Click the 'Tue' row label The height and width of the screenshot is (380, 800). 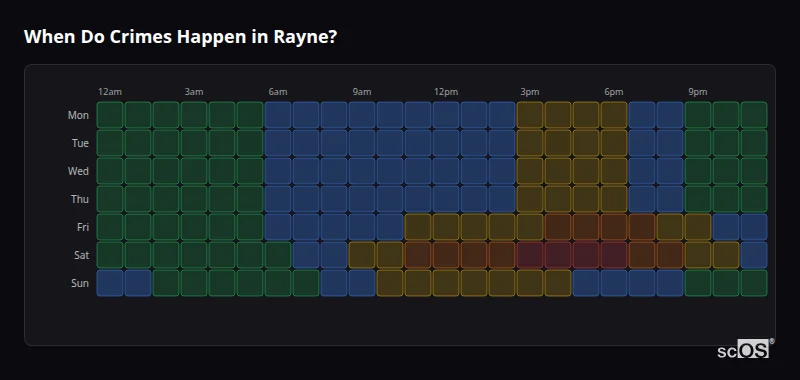coord(80,143)
